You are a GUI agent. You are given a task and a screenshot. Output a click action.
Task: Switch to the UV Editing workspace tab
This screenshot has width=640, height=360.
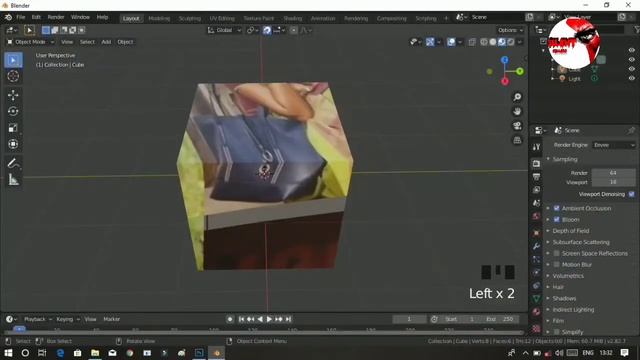(x=222, y=18)
